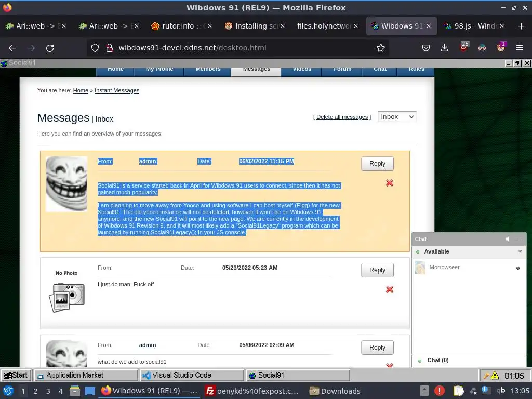Open the Downloads window from the panel

(335, 391)
